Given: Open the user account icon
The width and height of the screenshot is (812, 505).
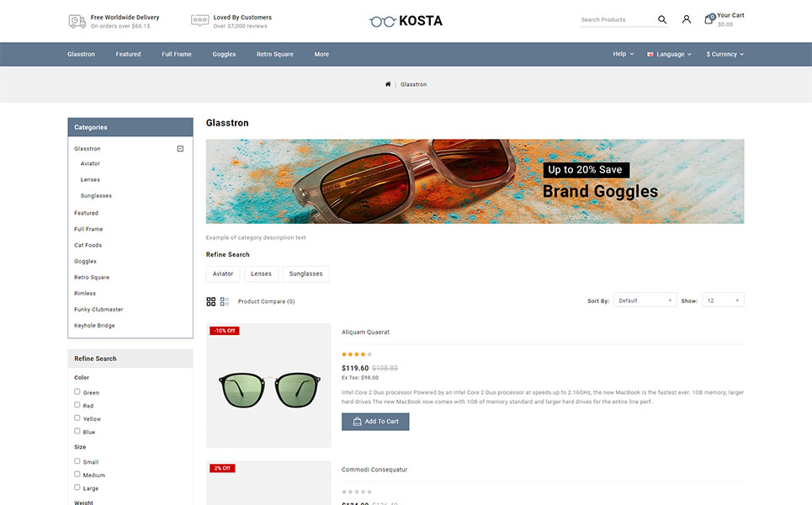Looking at the screenshot, I should [686, 19].
